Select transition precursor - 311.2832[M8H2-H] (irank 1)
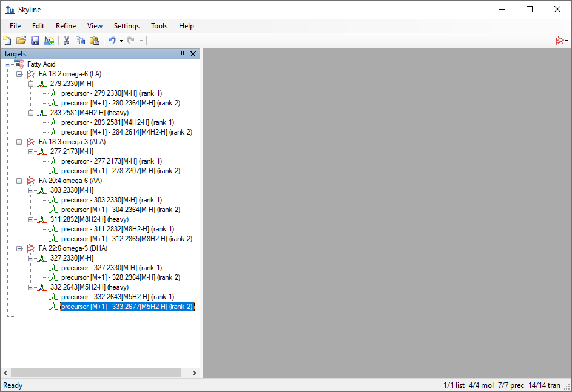The image size is (572, 392). pyautogui.click(x=118, y=229)
